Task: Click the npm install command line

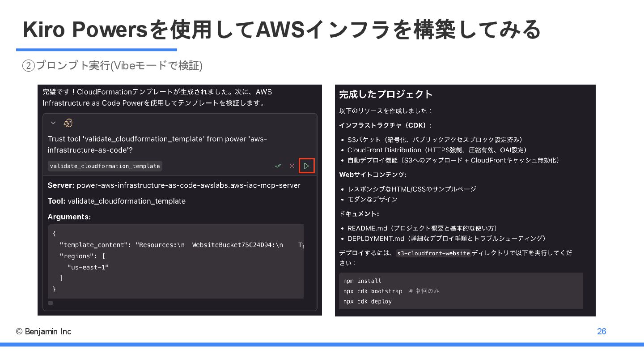Action: tap(362, 281)
